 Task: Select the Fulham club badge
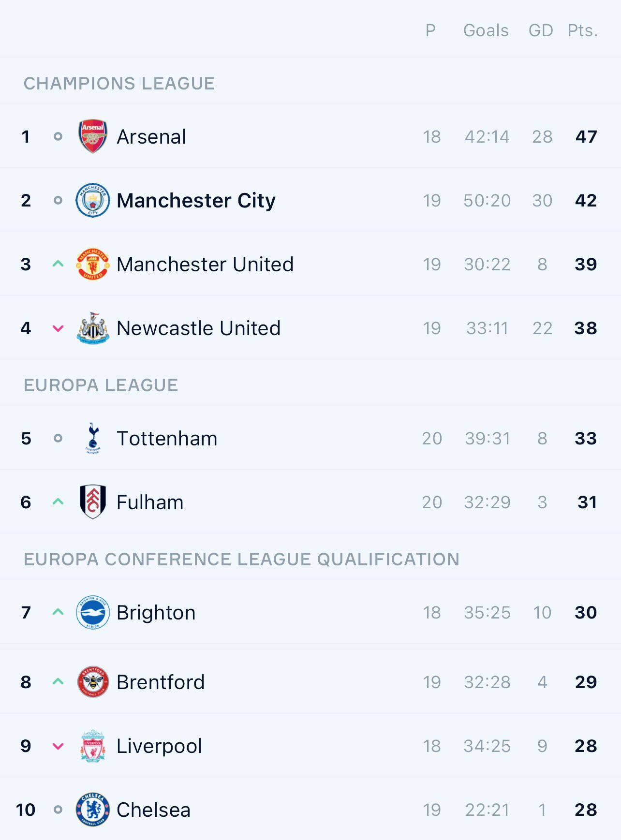click(93, 502)
